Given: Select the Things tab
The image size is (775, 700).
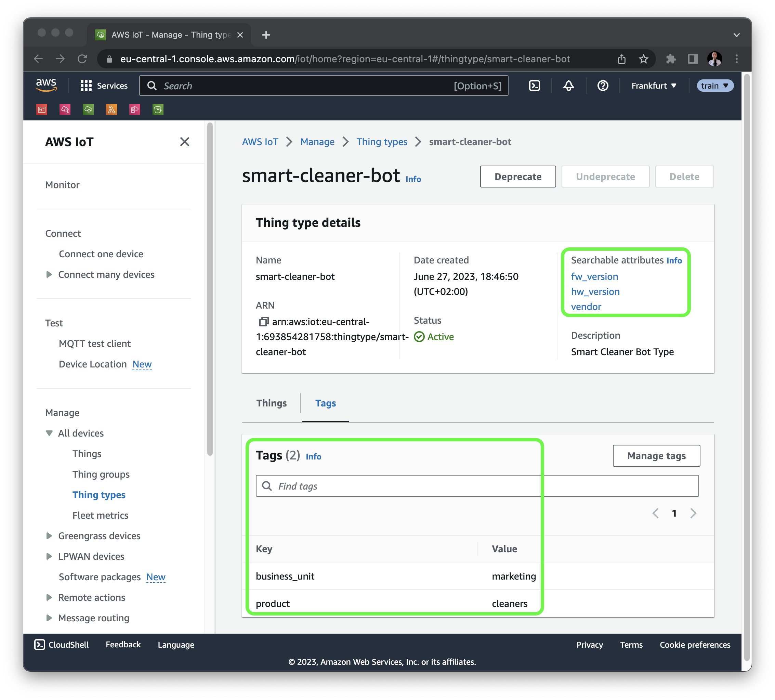Looking at the screenshot, I should click(271, 402).
